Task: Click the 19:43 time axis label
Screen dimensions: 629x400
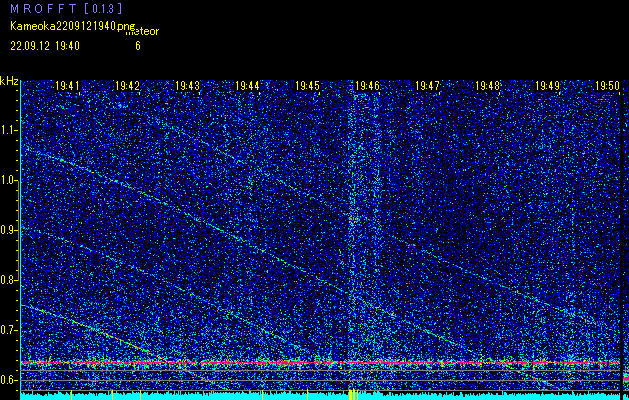Action: click(187, 86)
